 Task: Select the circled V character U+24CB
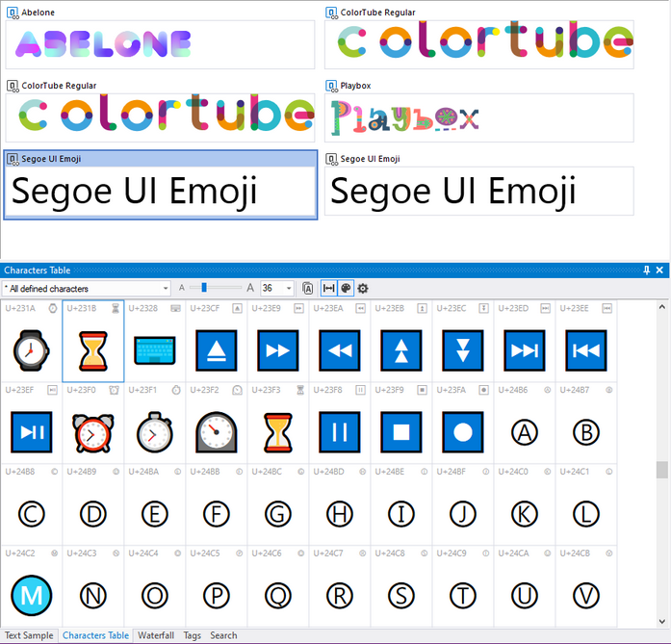tap(586, 586)
